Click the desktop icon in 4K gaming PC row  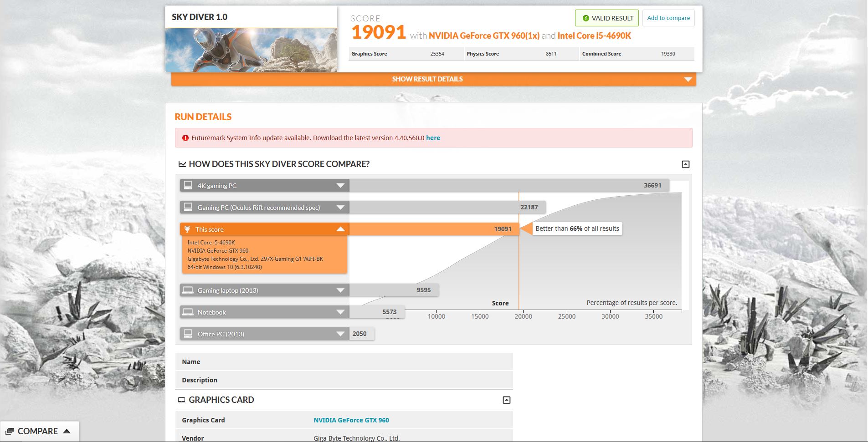tap(188, 185)
